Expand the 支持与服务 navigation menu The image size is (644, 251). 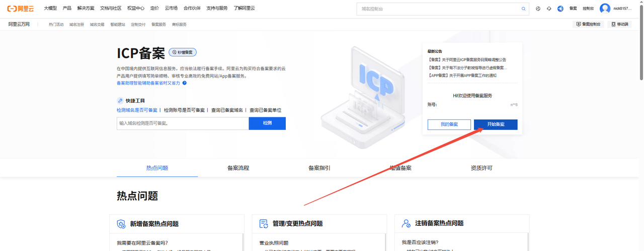click(x=217, y=9)
